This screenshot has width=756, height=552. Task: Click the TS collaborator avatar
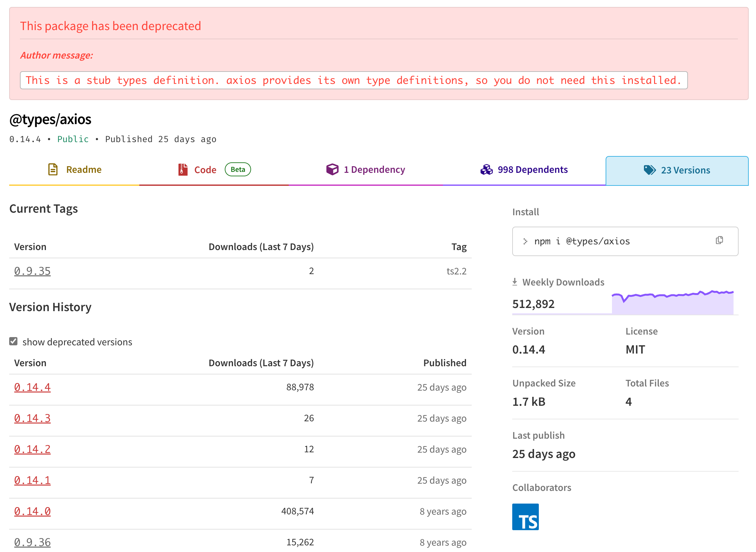525,517
